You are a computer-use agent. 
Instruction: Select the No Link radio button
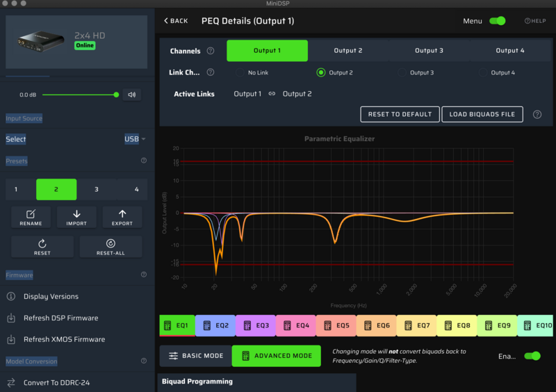point(240,72)
